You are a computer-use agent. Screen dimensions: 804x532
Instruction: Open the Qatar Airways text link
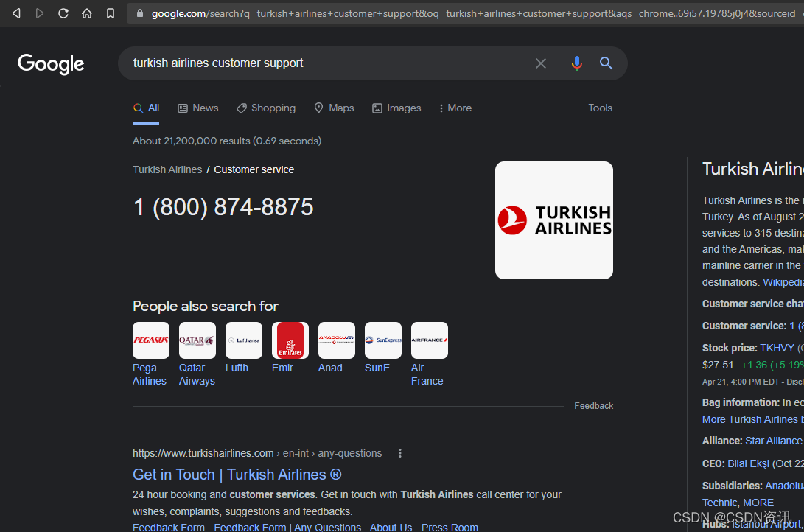click(x=197, y=374)
